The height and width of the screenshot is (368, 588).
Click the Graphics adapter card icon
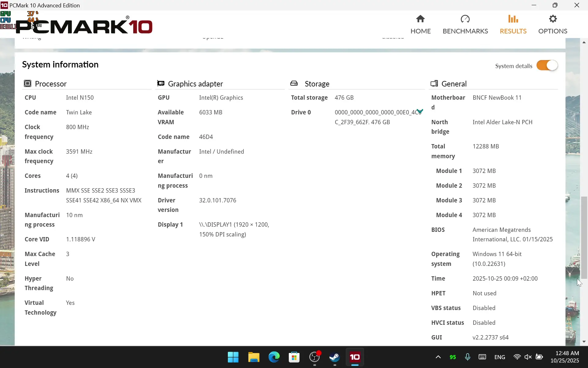click(x=161, y=83)
